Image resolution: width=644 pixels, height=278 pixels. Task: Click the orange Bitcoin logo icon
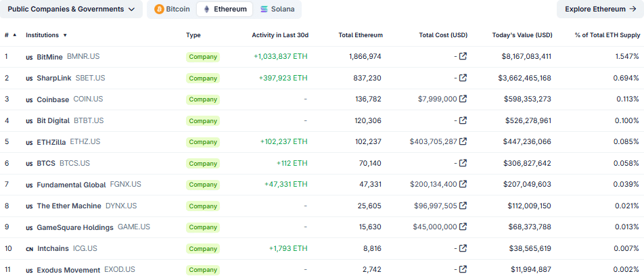pos(159,9)
